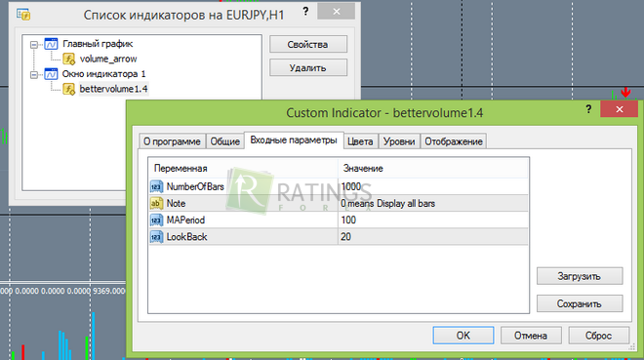Click the bettervolume1.4 indicator icon

(x=68, y=89)
